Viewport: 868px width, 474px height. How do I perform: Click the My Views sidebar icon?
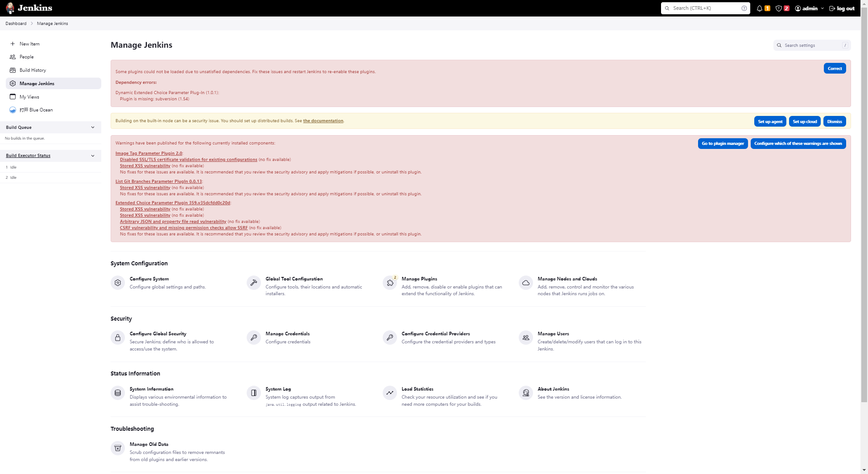12,97
